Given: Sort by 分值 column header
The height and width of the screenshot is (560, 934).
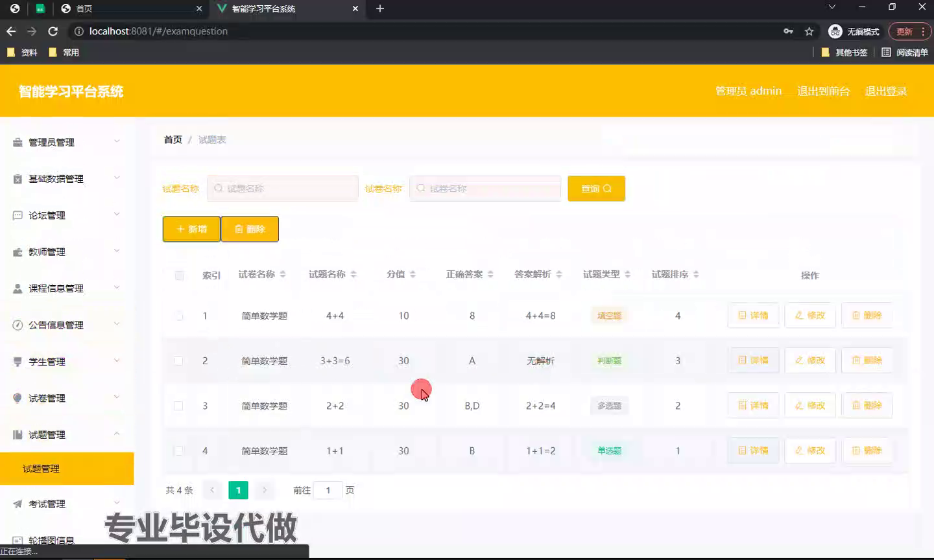Looking at the screenshot, I should (401, 274).
